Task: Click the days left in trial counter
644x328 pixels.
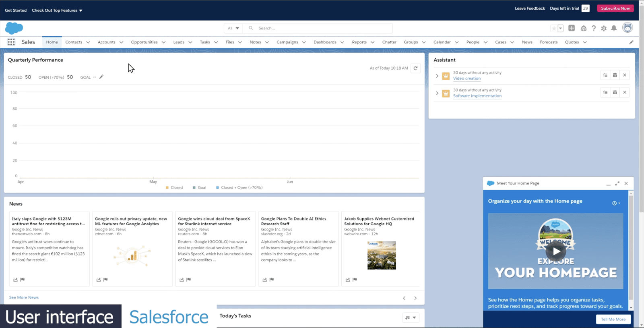Action: coord(586,8)
